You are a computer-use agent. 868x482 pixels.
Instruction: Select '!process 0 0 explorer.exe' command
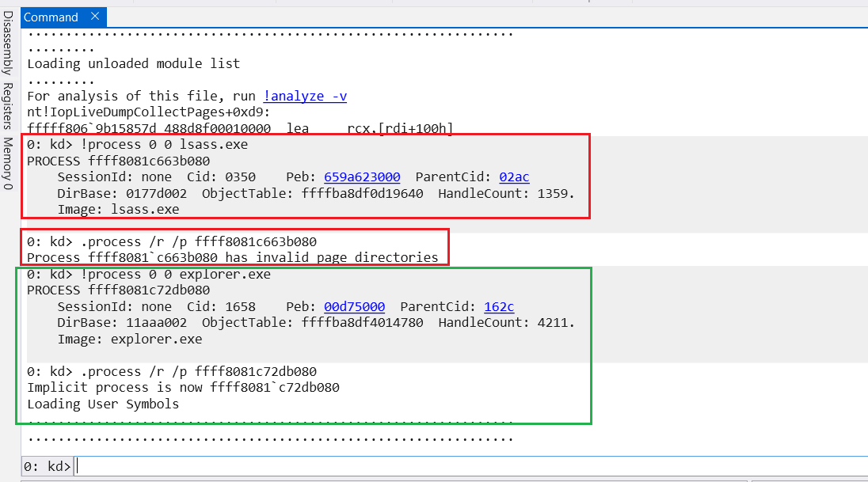point(176,274)
